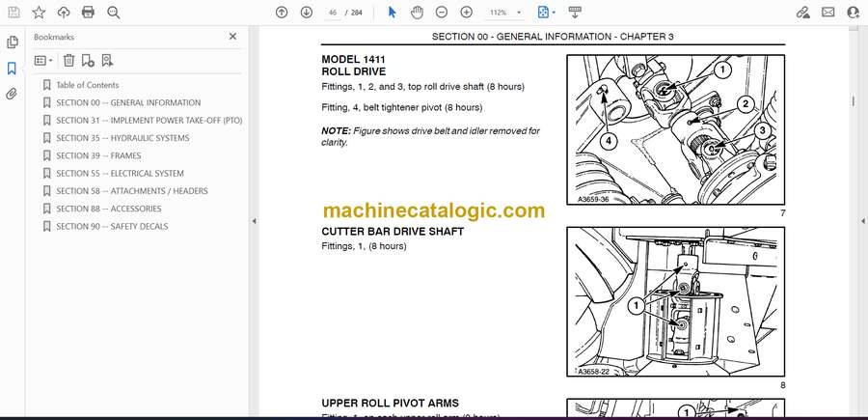This screenshot has width=868, height=420.
Task: Click the CUTTER BAR DRIVE SHAFT heading
Action: pyautogui.click(x=393, y=232)
